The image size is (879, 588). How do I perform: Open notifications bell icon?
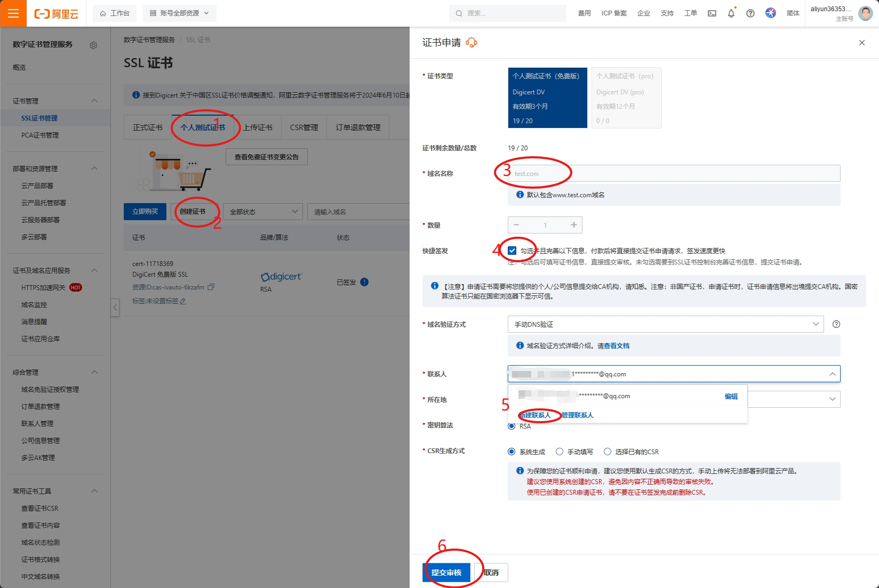(731, 13)
